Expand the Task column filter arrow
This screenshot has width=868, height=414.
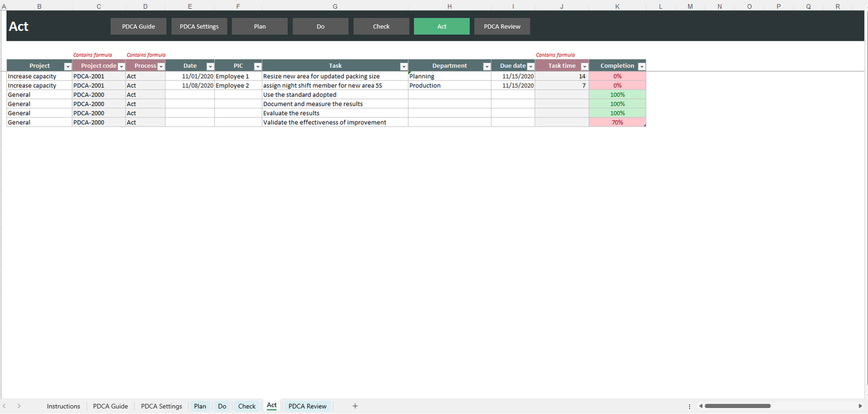click(404, 66)
